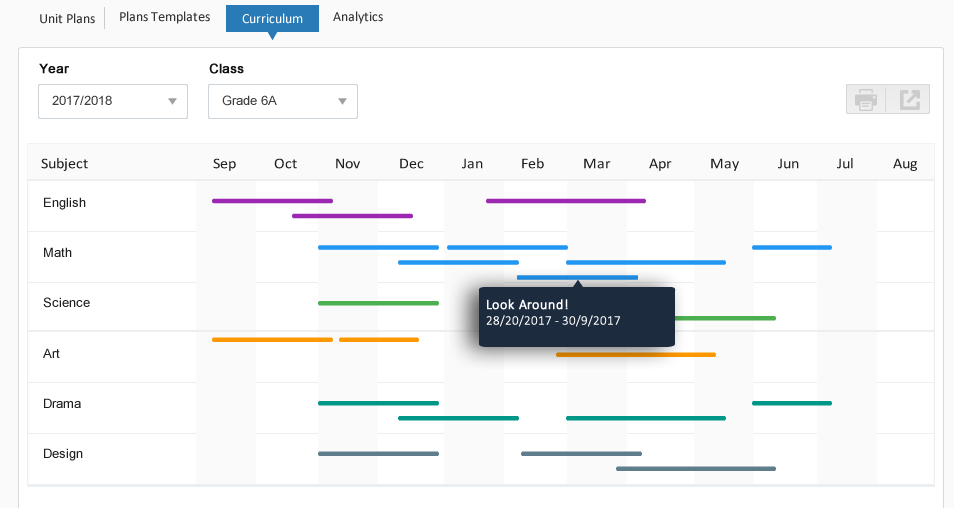Click the Math unit bar in June
The image size is (954, 508).
coord(792,247)
